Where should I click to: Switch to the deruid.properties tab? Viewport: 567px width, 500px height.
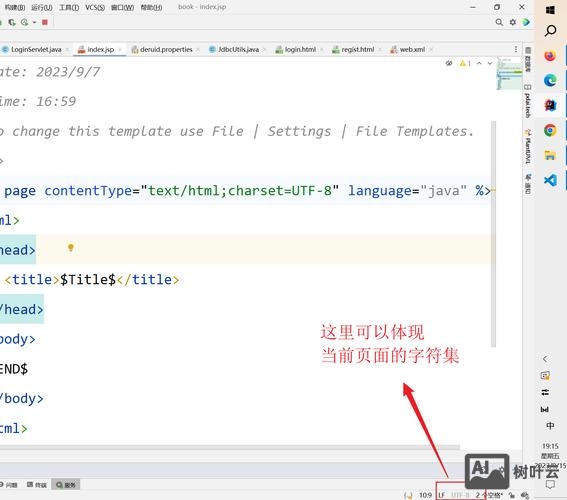tap(166, 50)
